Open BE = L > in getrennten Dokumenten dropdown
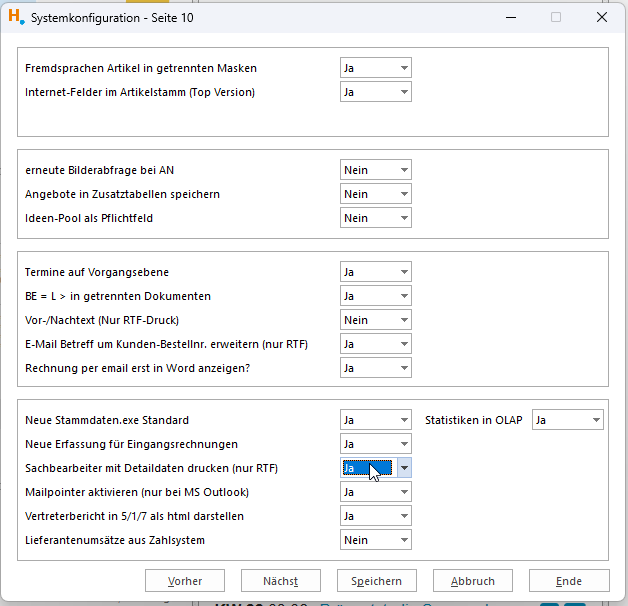Screen dimensions: 628x606 pyautogui.click(x=375, y=296)
